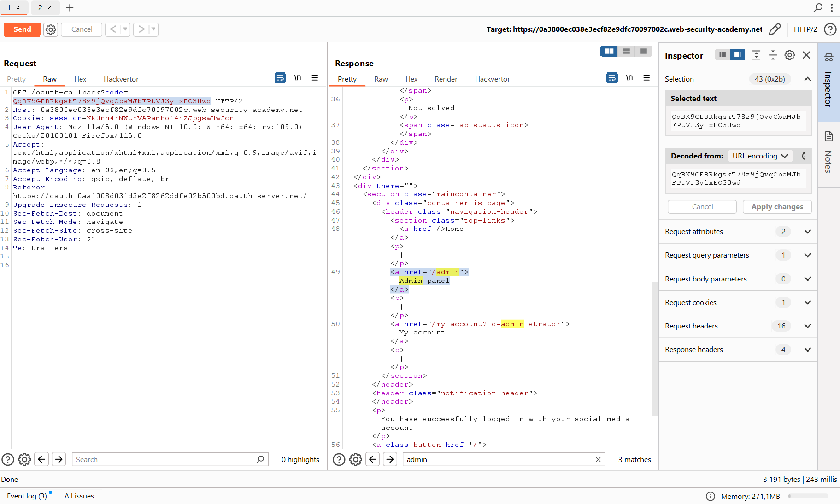The image size is (840, 504).
Task: Select combined tabbed layout
Action: (644, 51)
